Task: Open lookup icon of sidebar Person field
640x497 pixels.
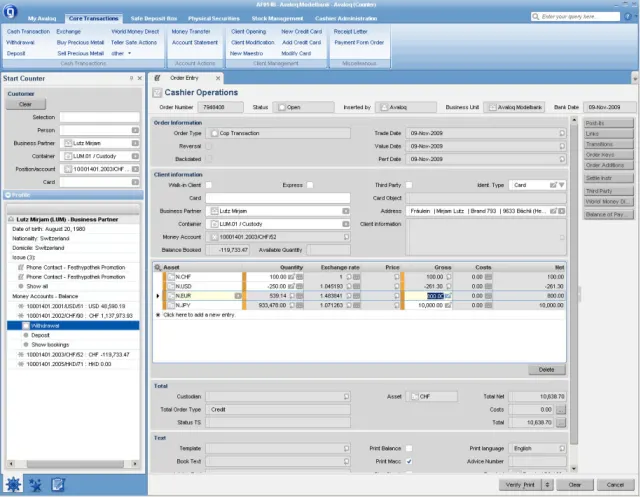Action: click(135, 130)
